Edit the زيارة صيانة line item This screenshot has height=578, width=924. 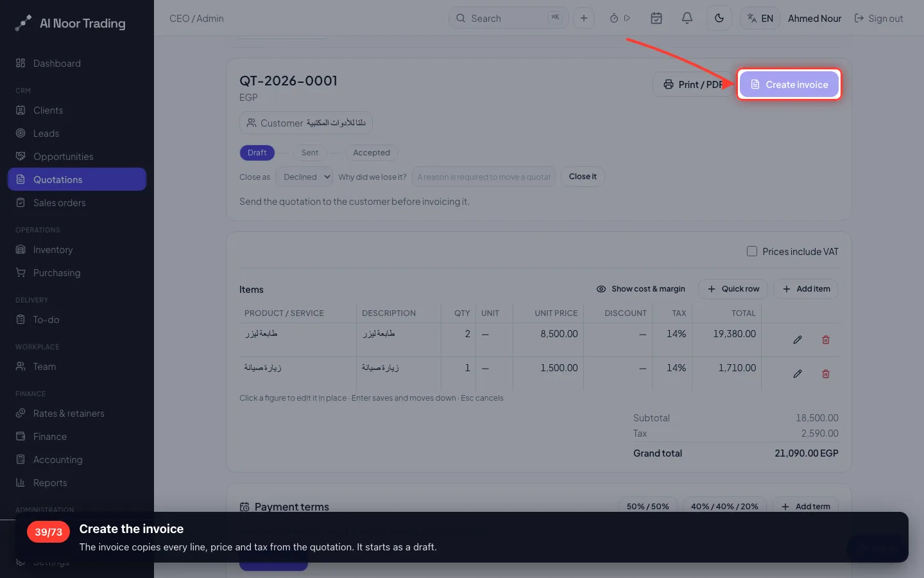(x=798, y=374)
